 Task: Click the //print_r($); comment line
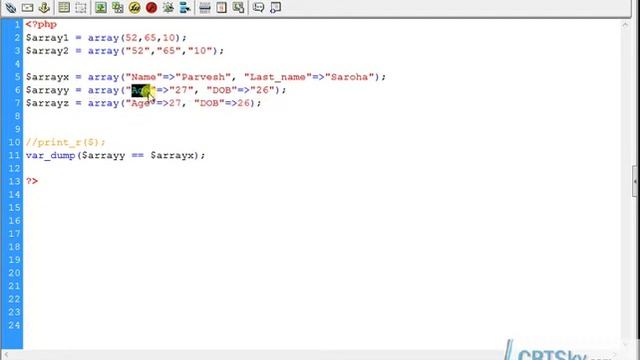(66, 142)
